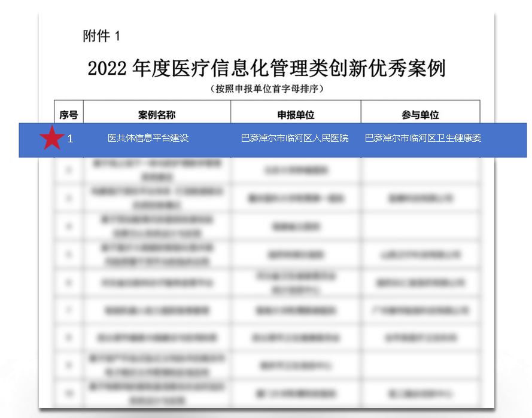Click 巴彦淖尔市临河区人民医院 in the highlighted row
The image size is (532, 418).
pyautogui.click(x=294, y=138)
